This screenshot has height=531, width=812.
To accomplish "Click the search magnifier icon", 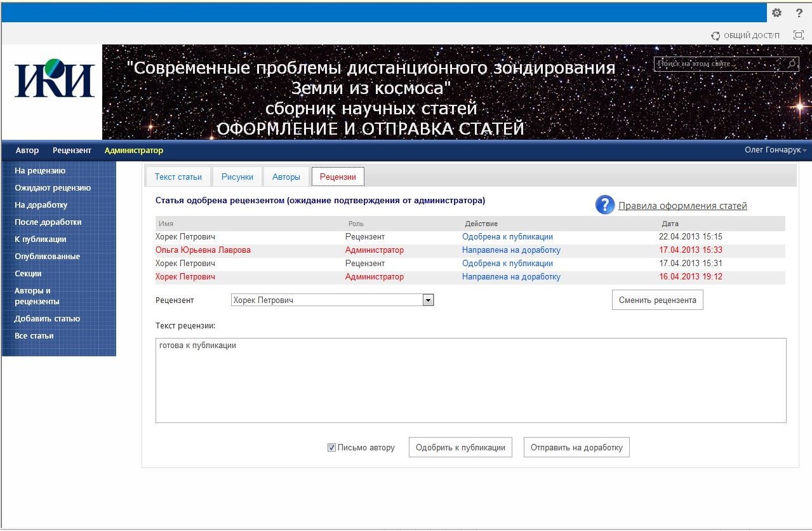I will 792,64.
